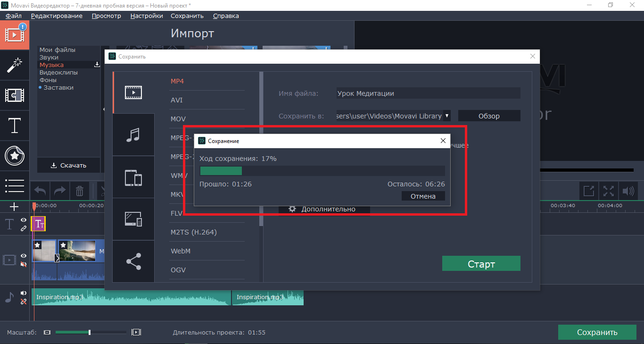This screenshot has height=344, width=644.
Task: Open the Transitions panel icon
Action: point(15,95)
